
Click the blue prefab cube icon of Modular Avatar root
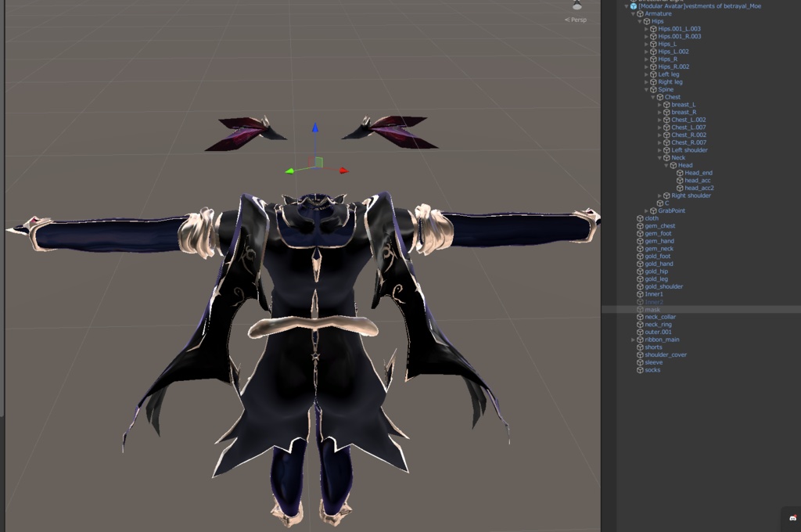tap(634, 6)
